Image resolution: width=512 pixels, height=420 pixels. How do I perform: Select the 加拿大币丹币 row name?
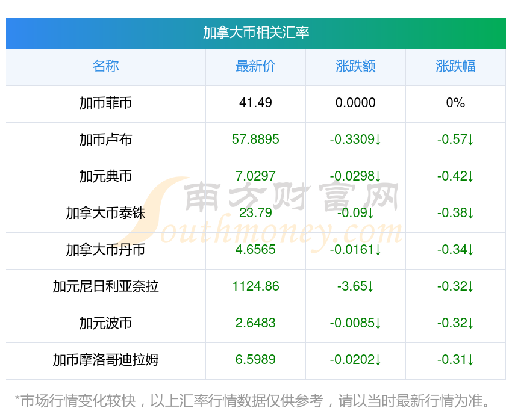[105, 250]
